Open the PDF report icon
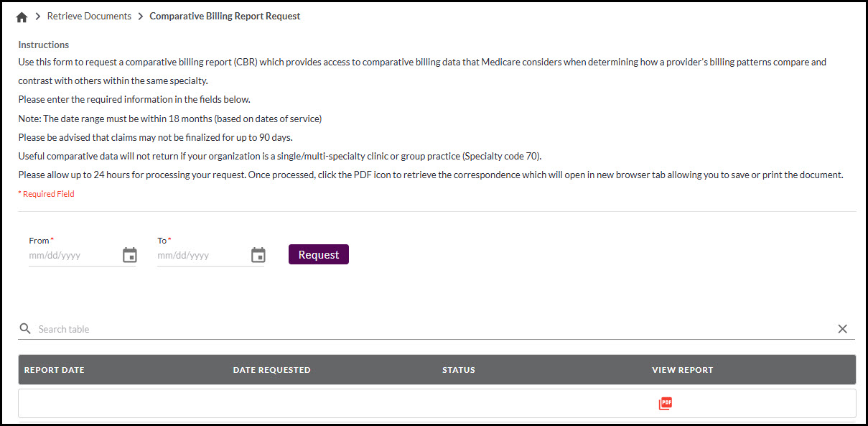Screen dimensions: 868x426 (x=666, y=404)
